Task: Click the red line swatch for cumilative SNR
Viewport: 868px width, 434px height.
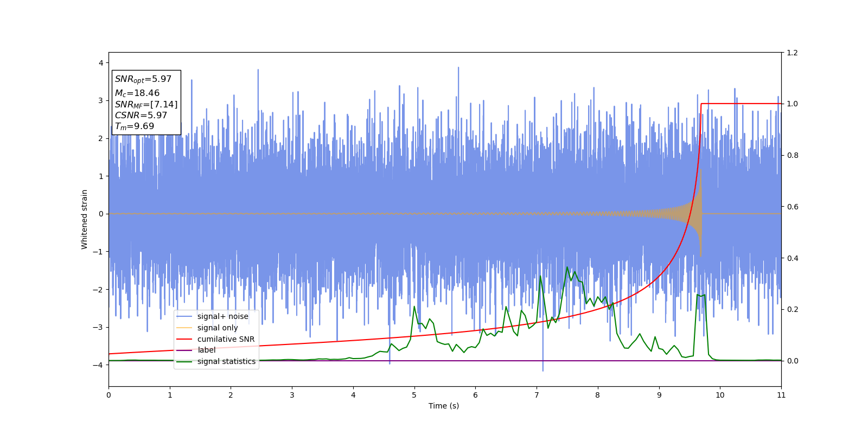Action: tap(184, 339)
